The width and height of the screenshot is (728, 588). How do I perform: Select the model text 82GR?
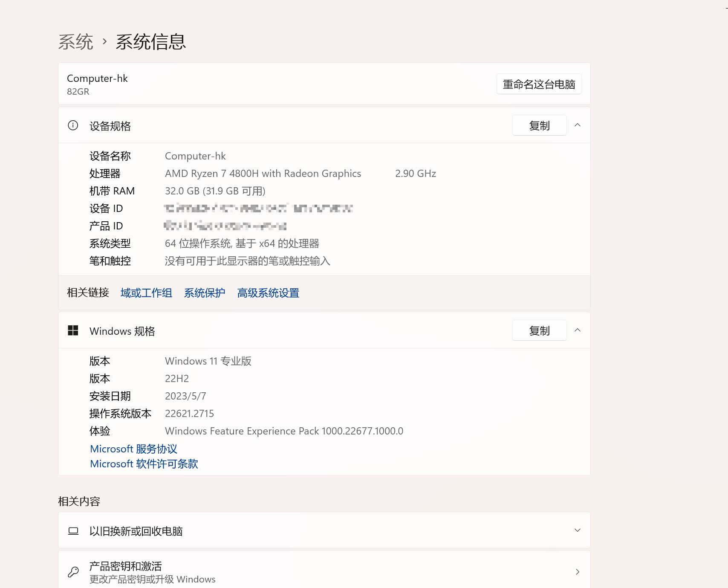78,92
